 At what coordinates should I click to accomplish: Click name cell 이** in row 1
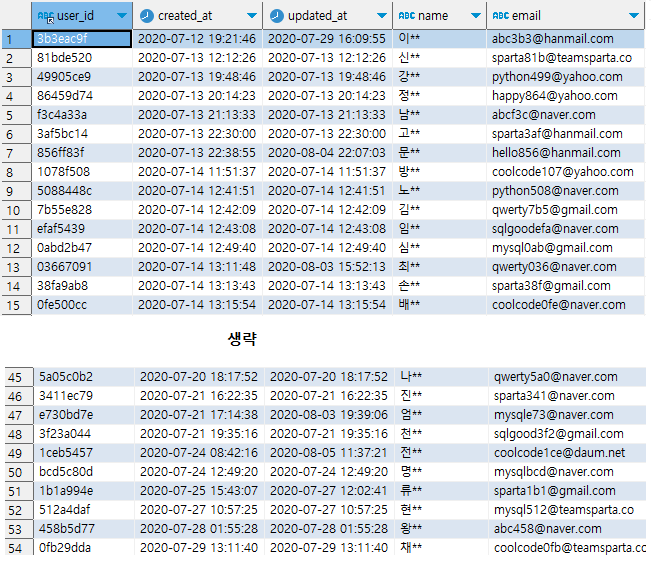pyautogui.click(x=440, y=39)
